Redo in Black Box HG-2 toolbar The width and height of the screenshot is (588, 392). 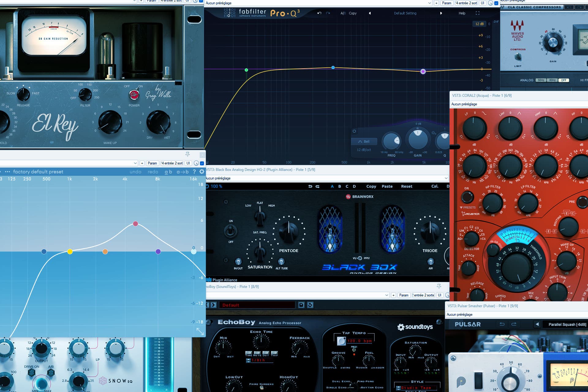click(x=318, y=186)
